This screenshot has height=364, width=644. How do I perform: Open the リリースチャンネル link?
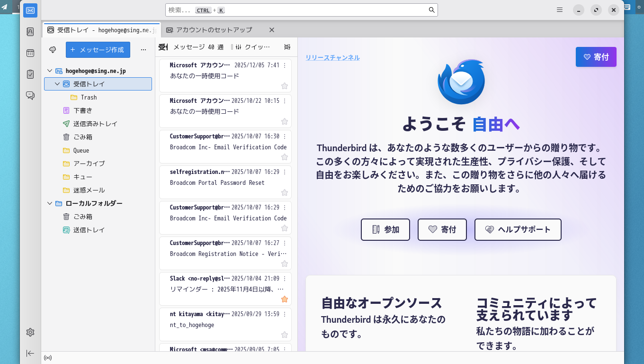[332, 57]
